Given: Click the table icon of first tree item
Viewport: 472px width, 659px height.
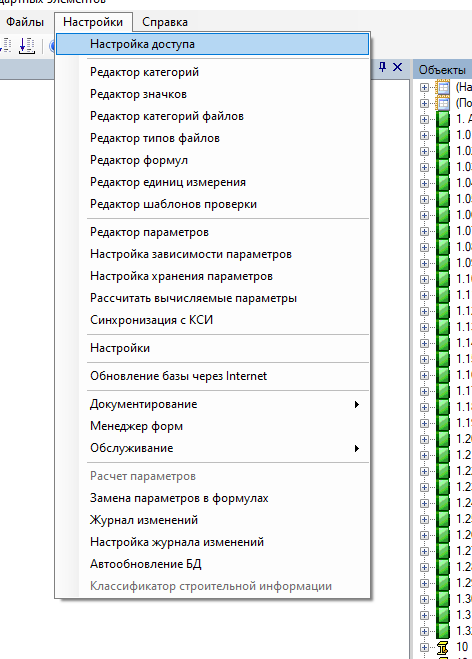Looking at the screenshot, I should [443, 87].
